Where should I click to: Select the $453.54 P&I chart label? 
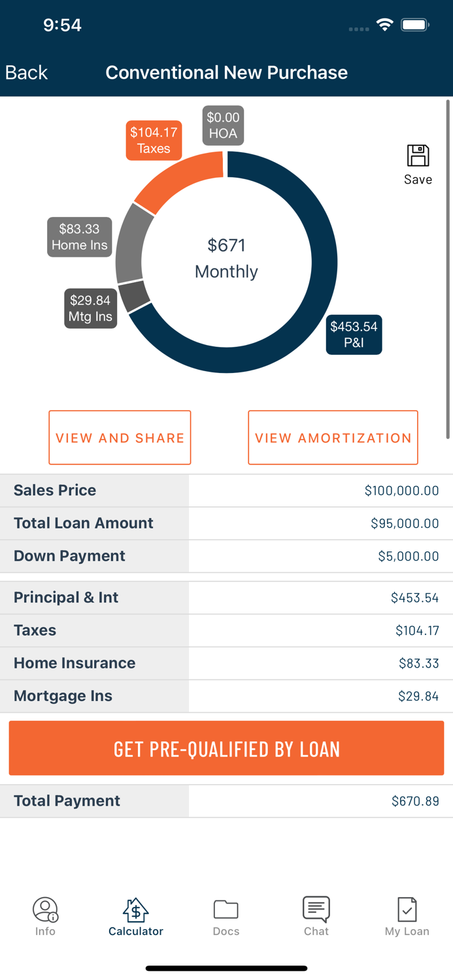click(x=354, y=335)
